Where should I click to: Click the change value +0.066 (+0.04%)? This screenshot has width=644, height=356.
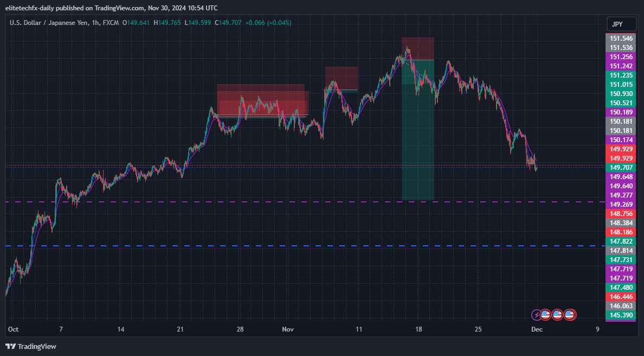tap(268, 23)
